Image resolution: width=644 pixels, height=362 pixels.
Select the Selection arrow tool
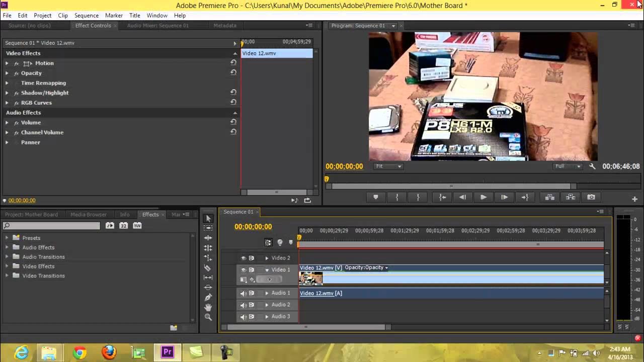pyautogui.click(x=208, y=218)
